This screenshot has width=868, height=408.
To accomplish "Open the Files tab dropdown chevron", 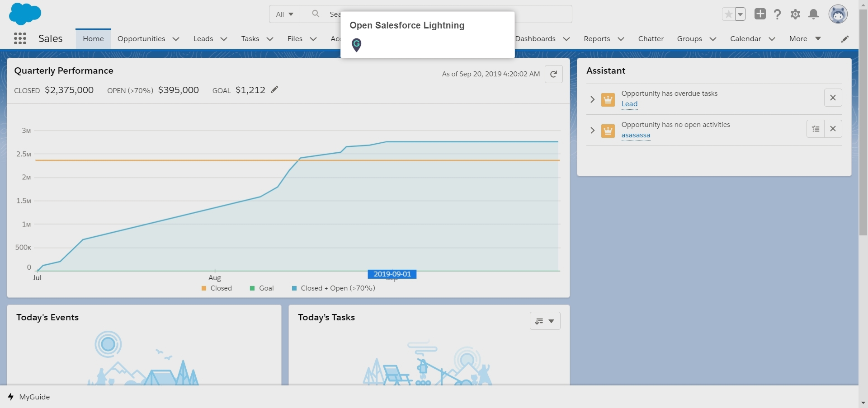I will (313, 39).
